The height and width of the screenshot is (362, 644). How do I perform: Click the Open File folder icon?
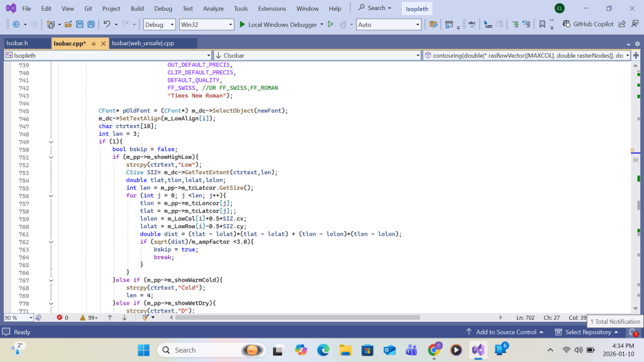(69, 25)
